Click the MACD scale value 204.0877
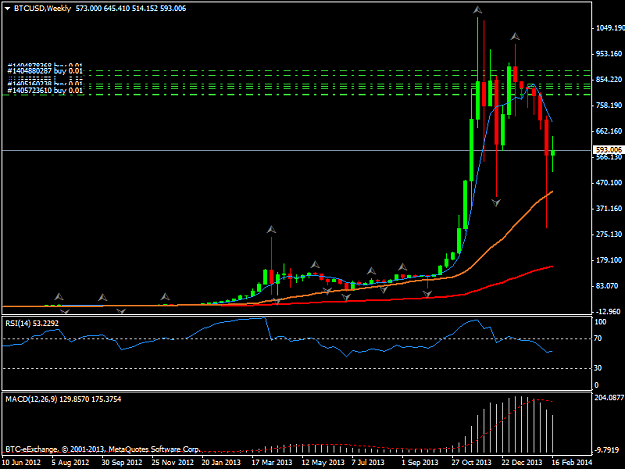The width and height of the screenshot is (625, 469). [x=609, y=397]
